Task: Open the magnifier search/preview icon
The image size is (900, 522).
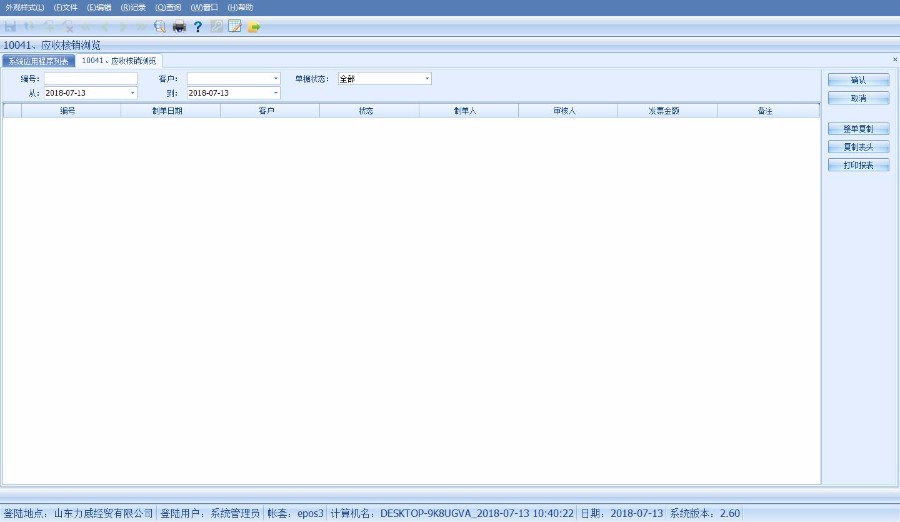Action: 160,26
